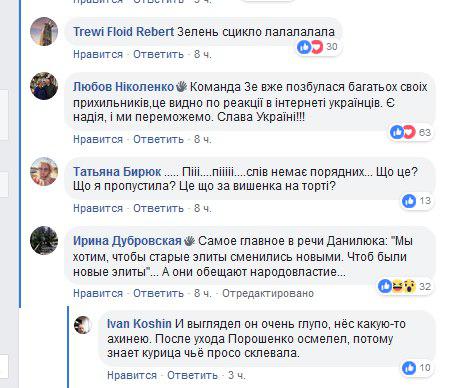Click the waving hand badge next to Любов Ніколенко
Image resolution: width=461 pixels, height=388 pixels.
pyautogui.click(x=182, y=87)
